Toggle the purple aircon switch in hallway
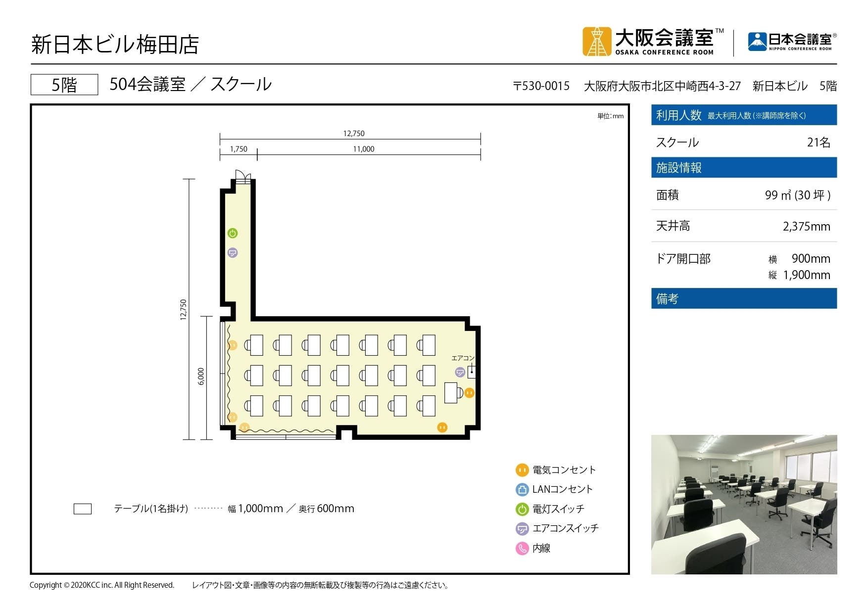This screenshot has width=868, height=614. 233,252
